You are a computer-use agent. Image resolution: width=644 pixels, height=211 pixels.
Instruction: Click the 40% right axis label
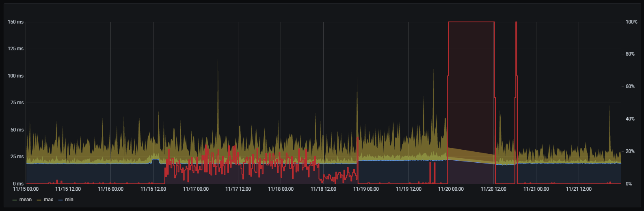tap(630, 119)
